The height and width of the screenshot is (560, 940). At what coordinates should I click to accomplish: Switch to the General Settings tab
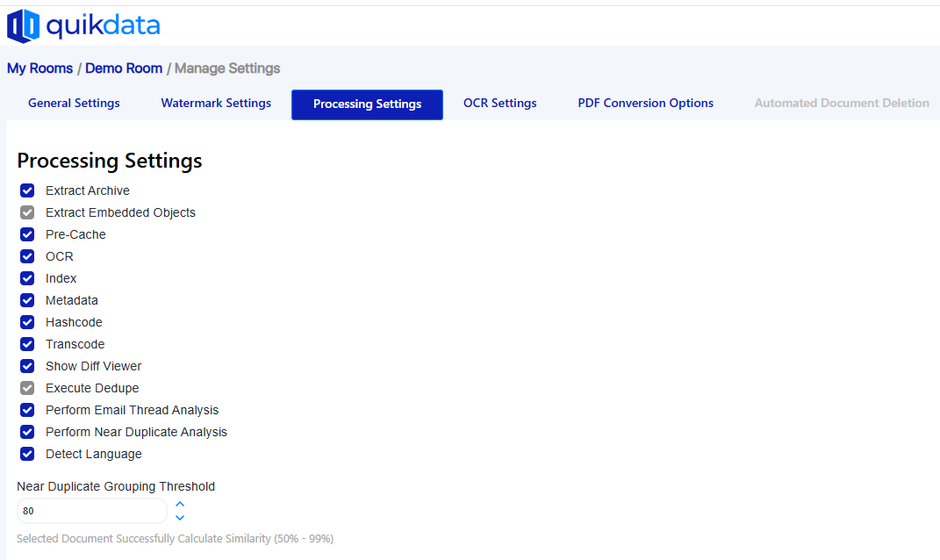click(74, 103)
